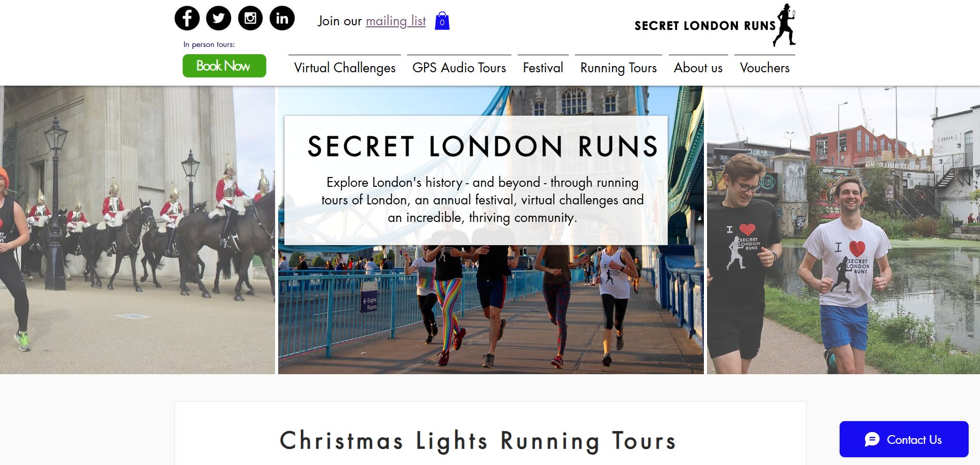This screenshot has height=465, width=980.
Task: Open the mailing list signup link
Action: tap(395, 21)
